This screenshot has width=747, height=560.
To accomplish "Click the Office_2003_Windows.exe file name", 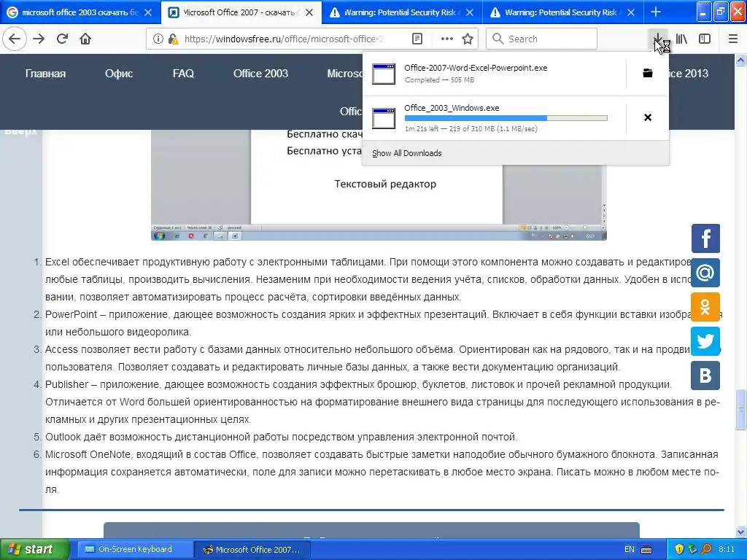I will click(x=452, y=108).
